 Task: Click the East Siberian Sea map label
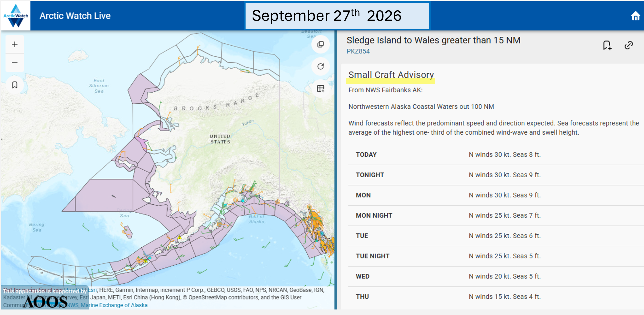click(x=99, y=86)
